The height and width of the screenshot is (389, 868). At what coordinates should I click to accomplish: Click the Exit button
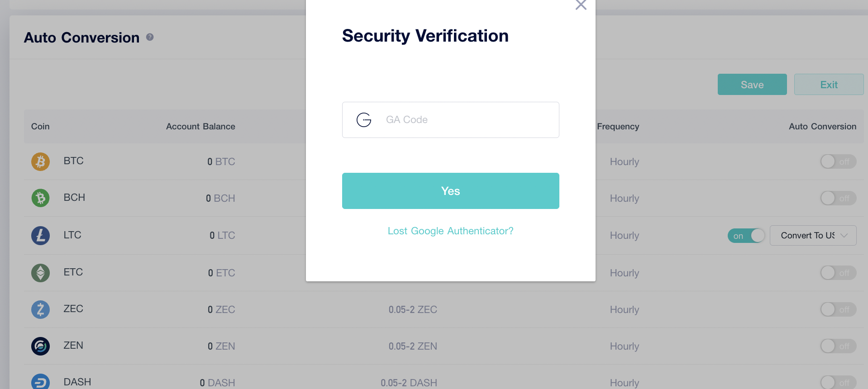[x=828, y=85]
